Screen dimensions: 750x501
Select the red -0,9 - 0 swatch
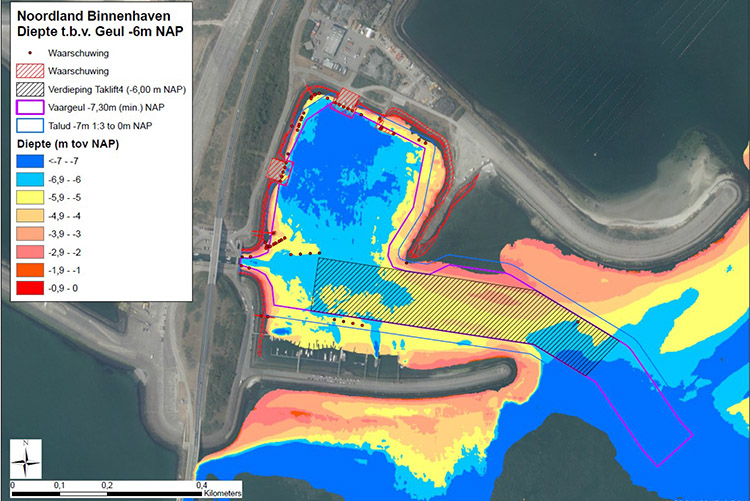30,288
